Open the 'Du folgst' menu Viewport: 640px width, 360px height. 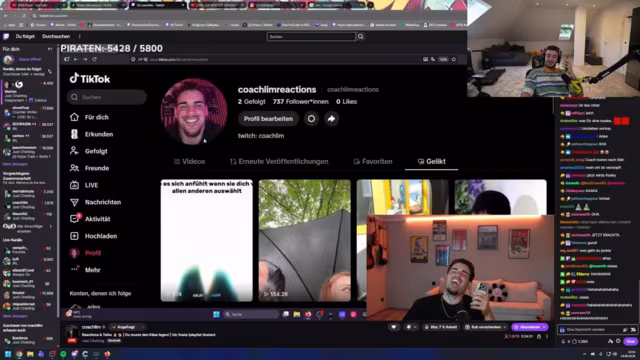25,36
